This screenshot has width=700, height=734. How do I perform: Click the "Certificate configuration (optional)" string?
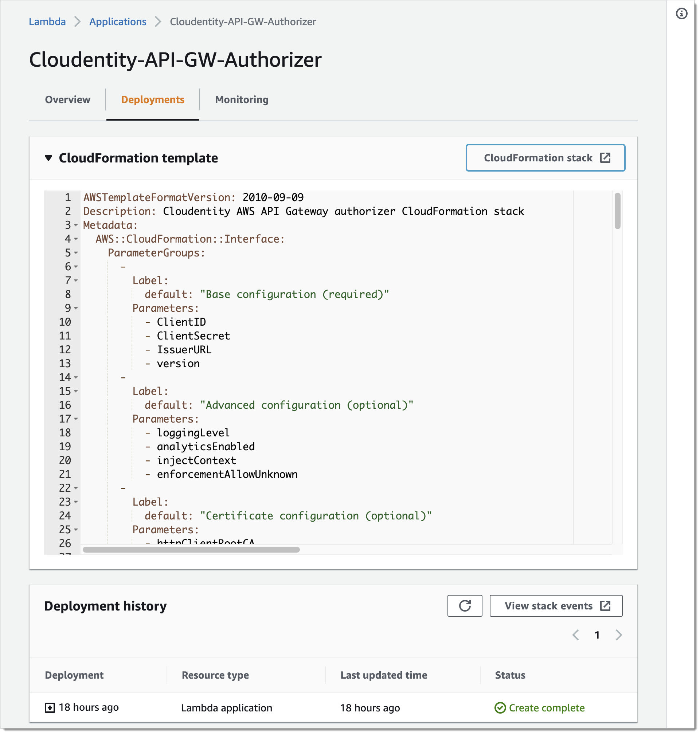pyautogui.click(x=316, y=515)
